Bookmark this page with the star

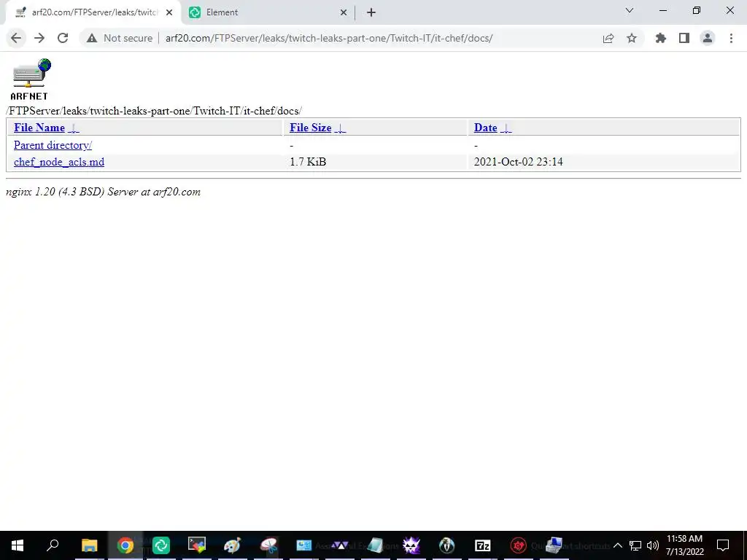pos(632,38)
